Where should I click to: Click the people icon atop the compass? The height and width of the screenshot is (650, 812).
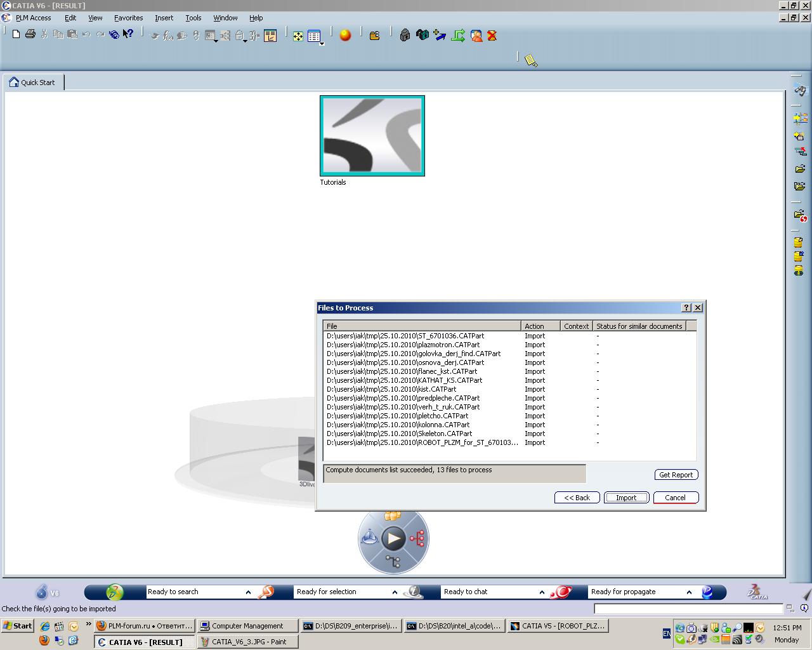click(393, 515)
